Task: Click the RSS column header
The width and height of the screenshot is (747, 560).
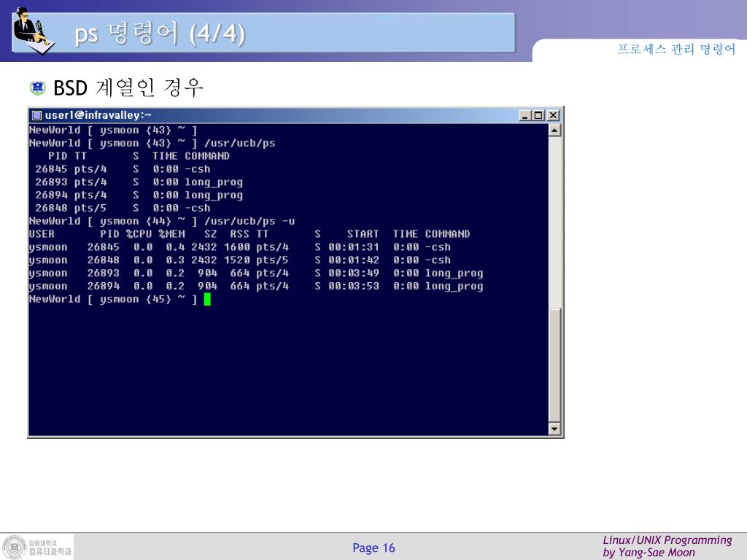Action: pyautogui.click(x=239, y=234)
